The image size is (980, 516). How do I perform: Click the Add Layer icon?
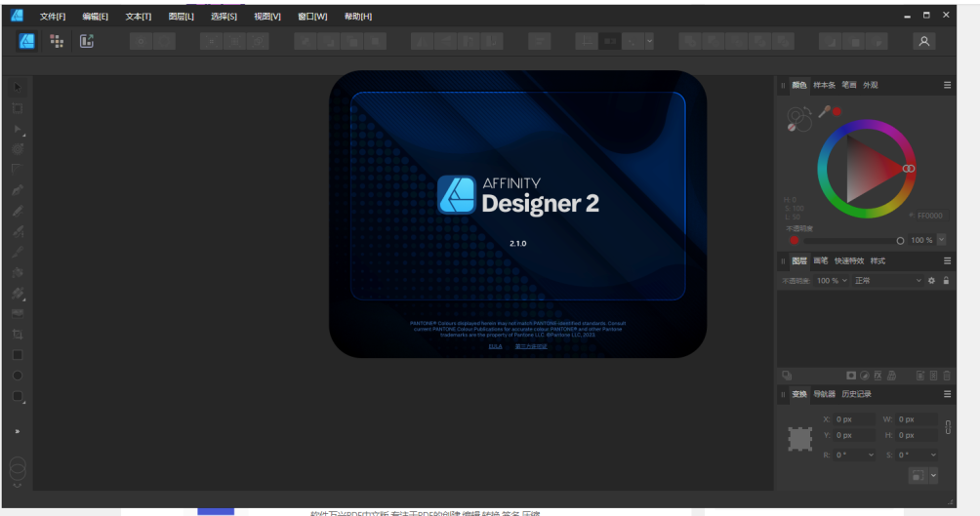pyautogui.click(x=920, y=376)
